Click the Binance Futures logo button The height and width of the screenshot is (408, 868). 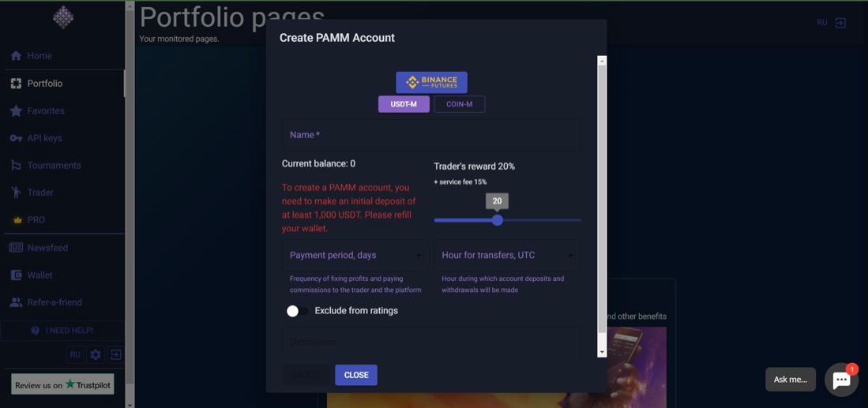click(x=431, y=82)
